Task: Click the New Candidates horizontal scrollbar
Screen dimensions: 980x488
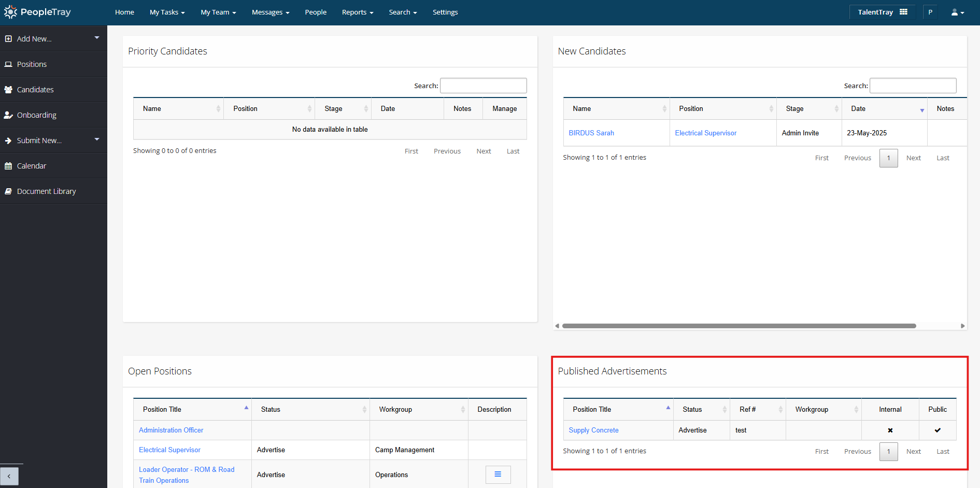Action: coord(738,326)
